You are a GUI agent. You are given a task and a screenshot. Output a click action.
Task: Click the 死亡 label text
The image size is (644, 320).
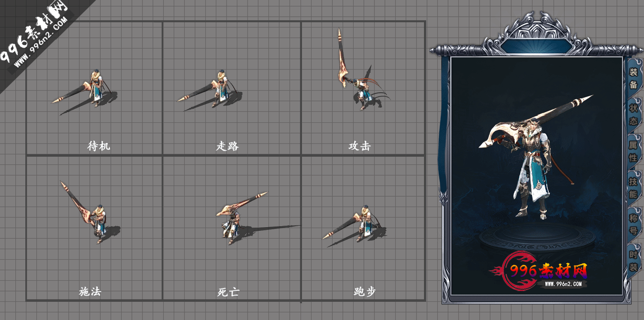click(x=228, y=292)
